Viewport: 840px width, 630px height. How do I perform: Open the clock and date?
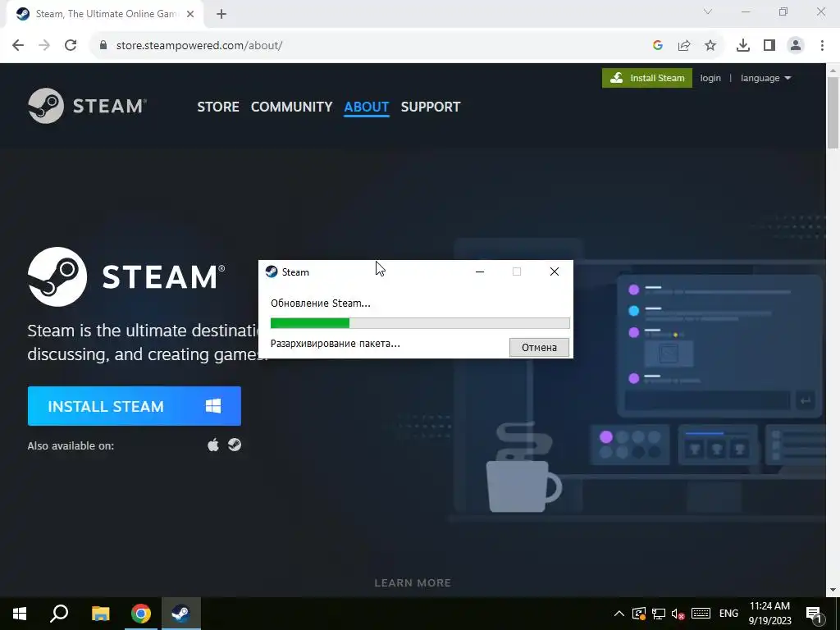click(x=769, y=614)
